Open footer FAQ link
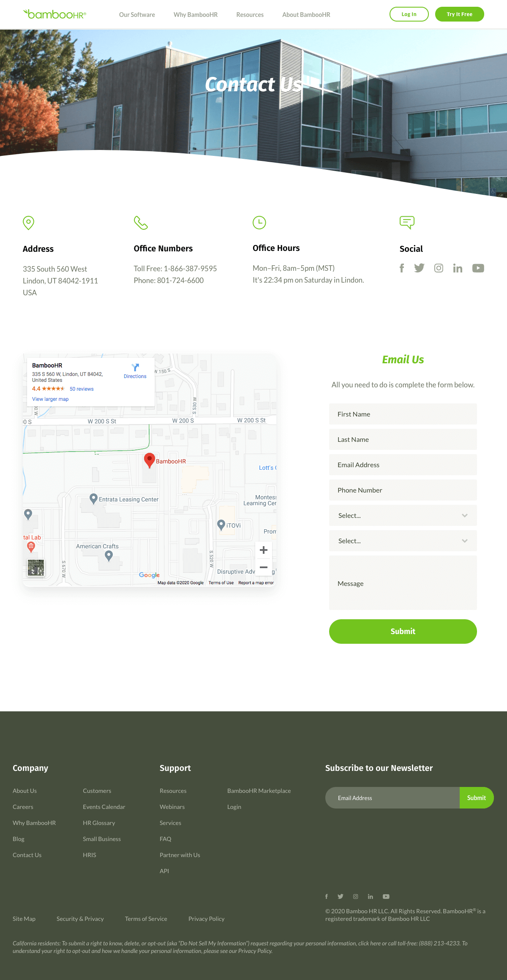 (166, 839)
